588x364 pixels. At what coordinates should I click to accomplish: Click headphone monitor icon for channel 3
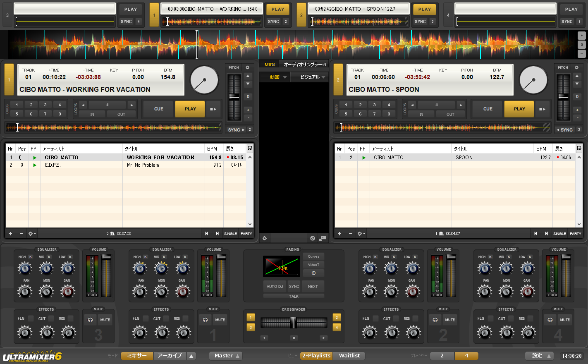coord(90,320)
